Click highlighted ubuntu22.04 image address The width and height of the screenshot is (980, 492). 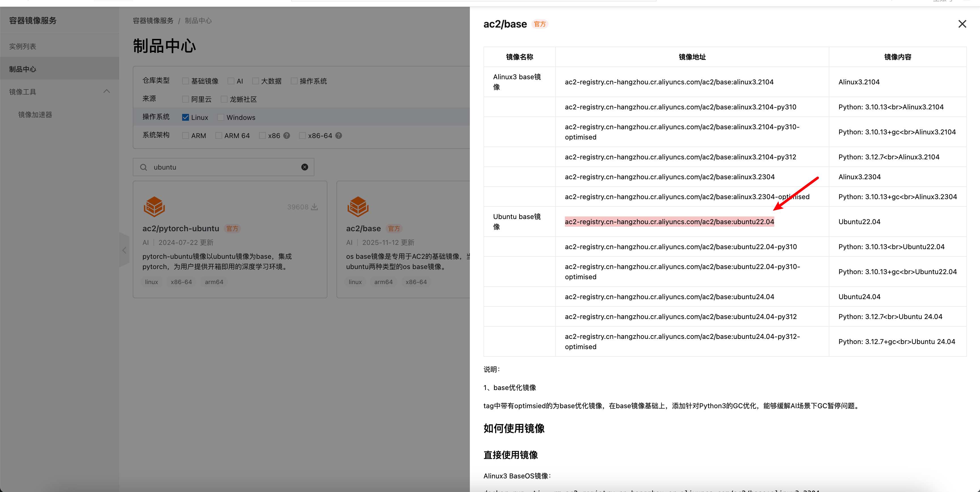(669, 222)
